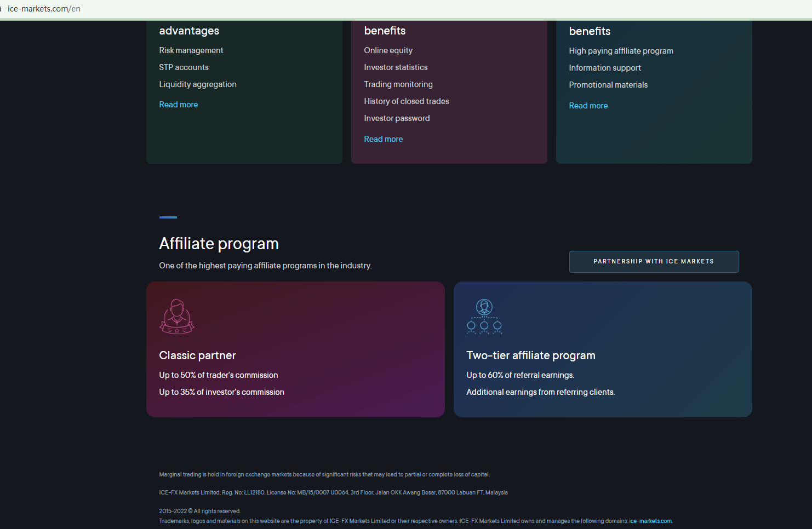This screenshot has width=812, height=529.
Task: Click Online equity text
Action: [388, 50]
